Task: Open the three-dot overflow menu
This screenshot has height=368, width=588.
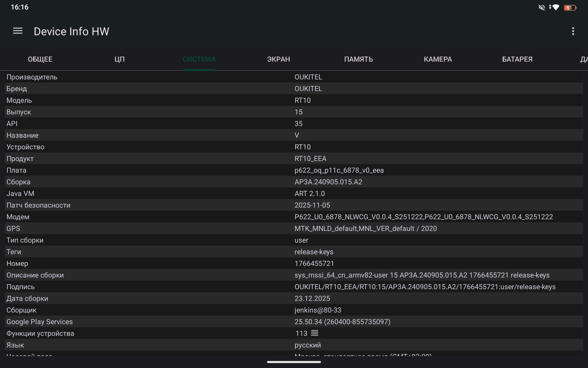Action: 573,31
